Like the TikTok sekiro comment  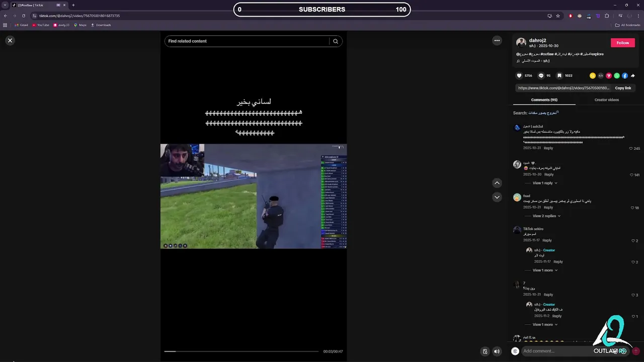(x=633, y=241)
